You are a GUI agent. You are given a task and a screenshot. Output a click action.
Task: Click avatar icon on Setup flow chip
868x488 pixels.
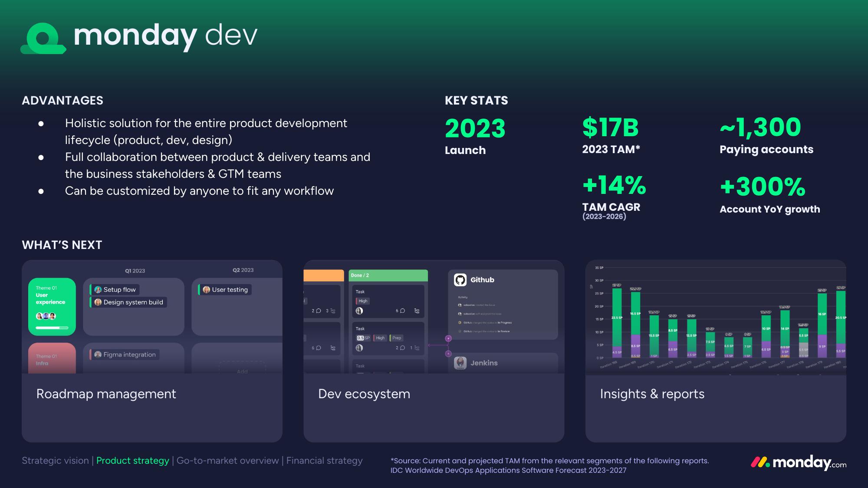point(98,290)
